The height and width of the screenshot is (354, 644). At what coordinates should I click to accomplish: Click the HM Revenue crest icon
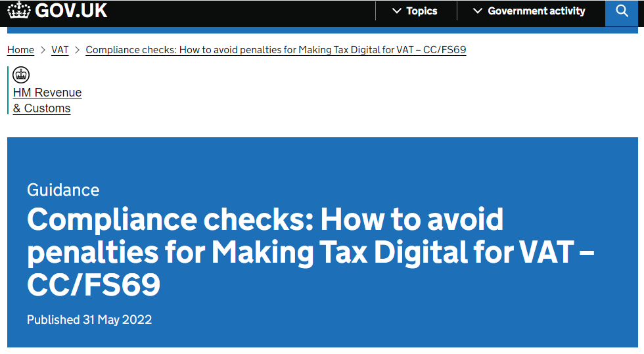(21, 75)
